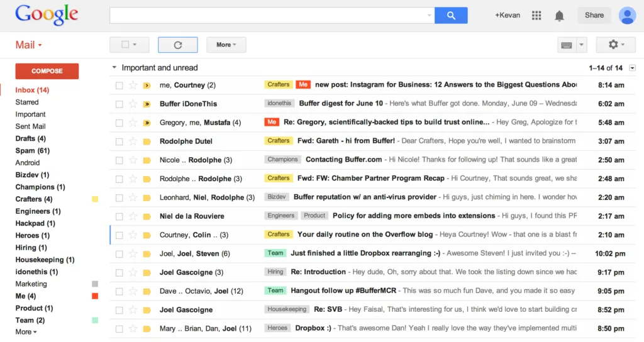Click the green Team label color swatch
The image size is (644, 342).
click(x=95, y=320)
